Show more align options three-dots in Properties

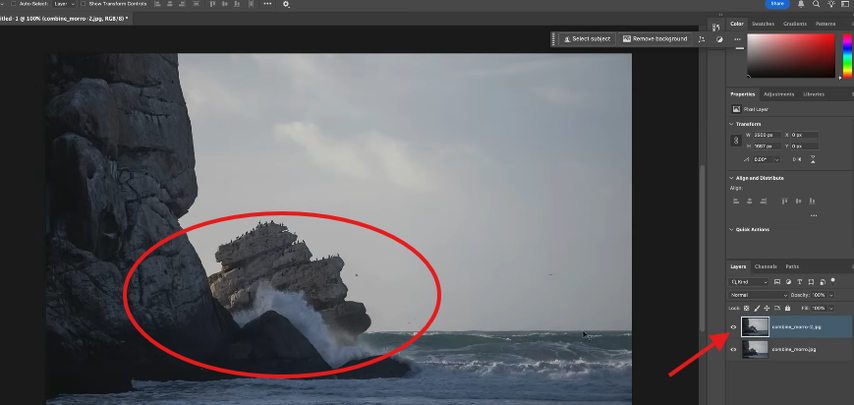[814, 216]
